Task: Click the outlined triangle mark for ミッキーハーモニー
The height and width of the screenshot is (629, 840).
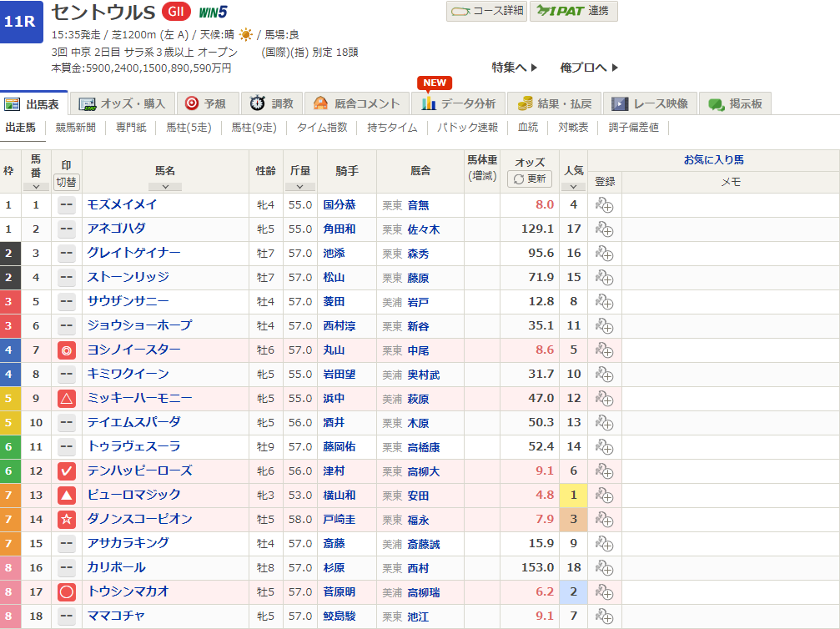Action: (x=67, y=399)
